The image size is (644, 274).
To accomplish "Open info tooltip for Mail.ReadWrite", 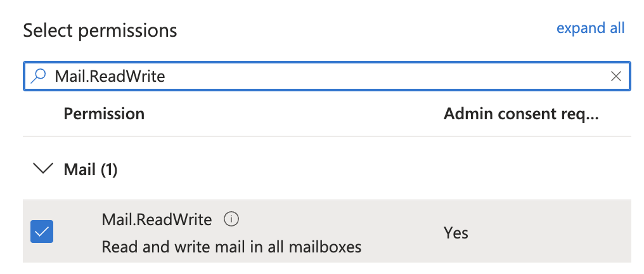I will pos(231,219).
